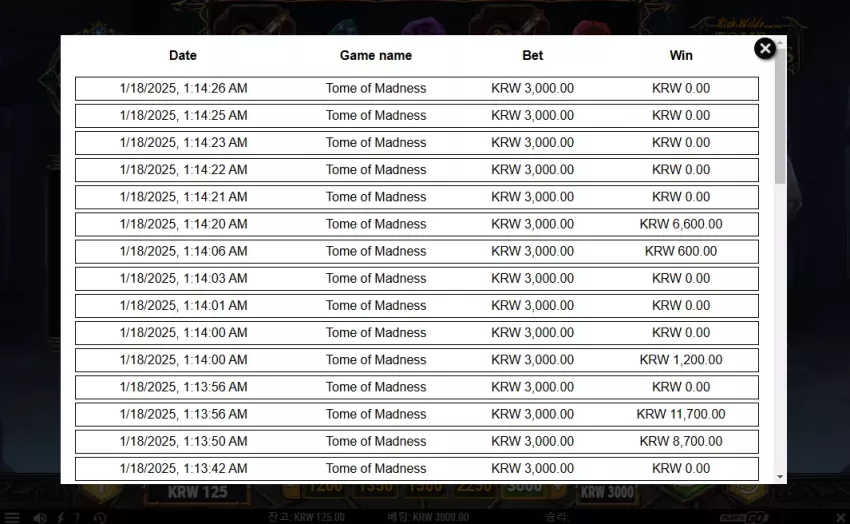Image resolution: width=850 pixels, height=524 pixels.
Task: Open the question mark help icon
Action: [x=77, y=518]
